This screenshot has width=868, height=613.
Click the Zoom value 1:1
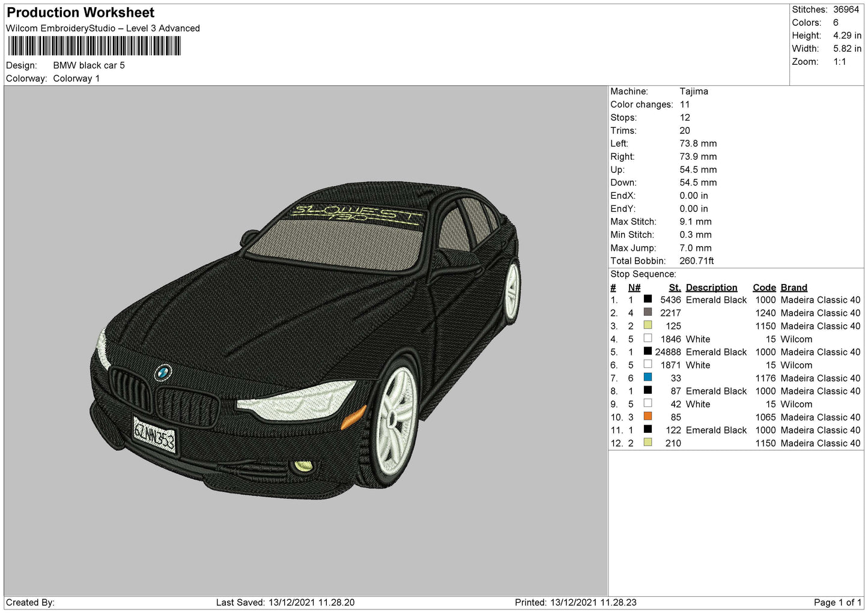840,62
